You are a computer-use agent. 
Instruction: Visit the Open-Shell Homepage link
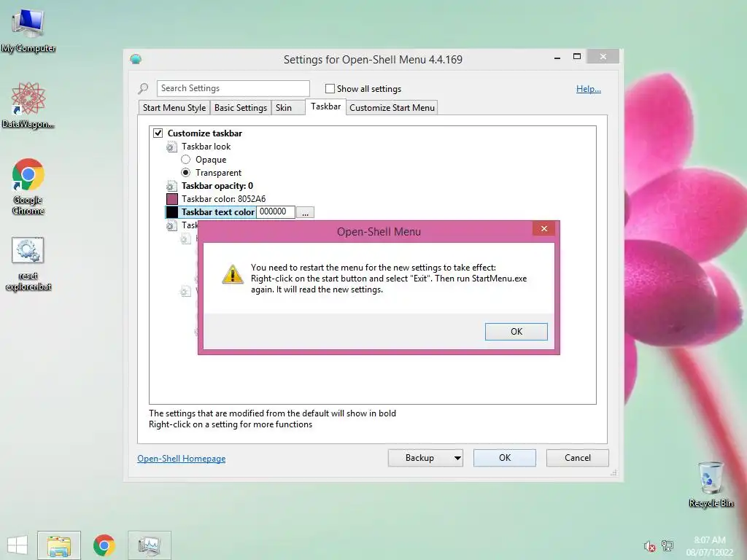182,459
